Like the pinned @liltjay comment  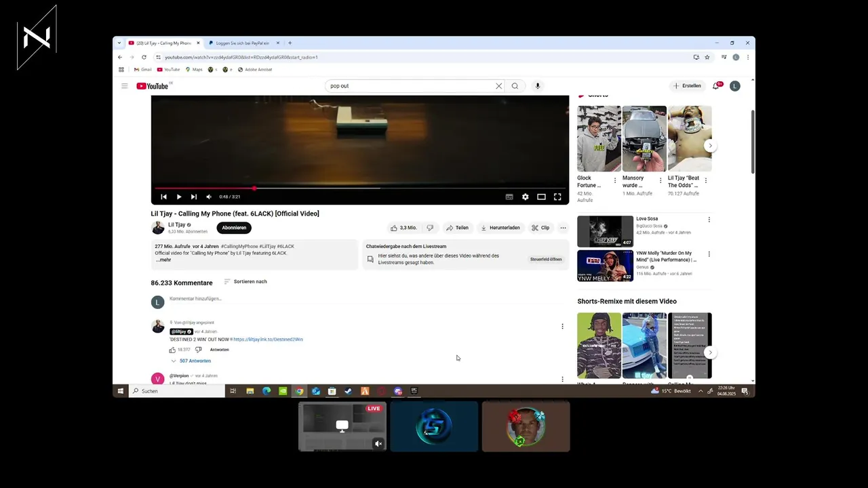coord(172,350)
